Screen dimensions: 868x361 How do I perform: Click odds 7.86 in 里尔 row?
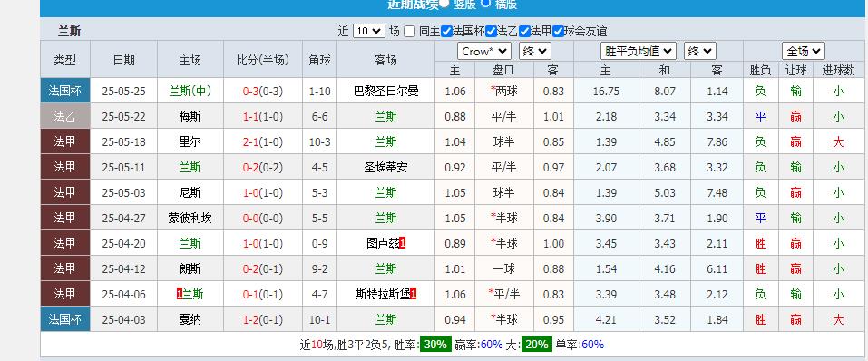[717, 141]
